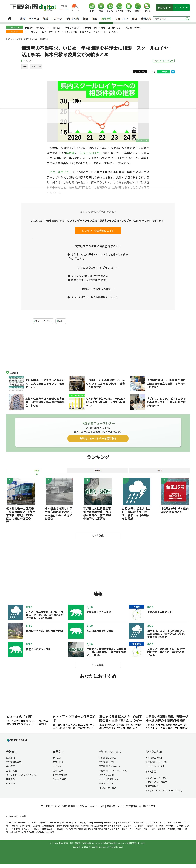The image size is (196, 868).
Task: Open rain icon for 台風接近で荒れた天気 news
Action: point(136,631)
